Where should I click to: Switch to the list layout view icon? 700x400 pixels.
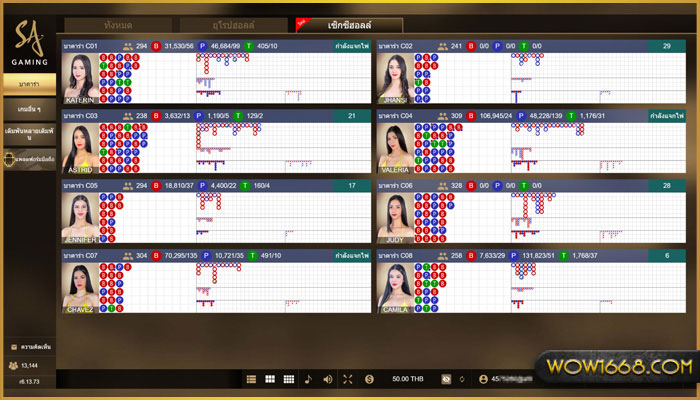click(252, 379)
